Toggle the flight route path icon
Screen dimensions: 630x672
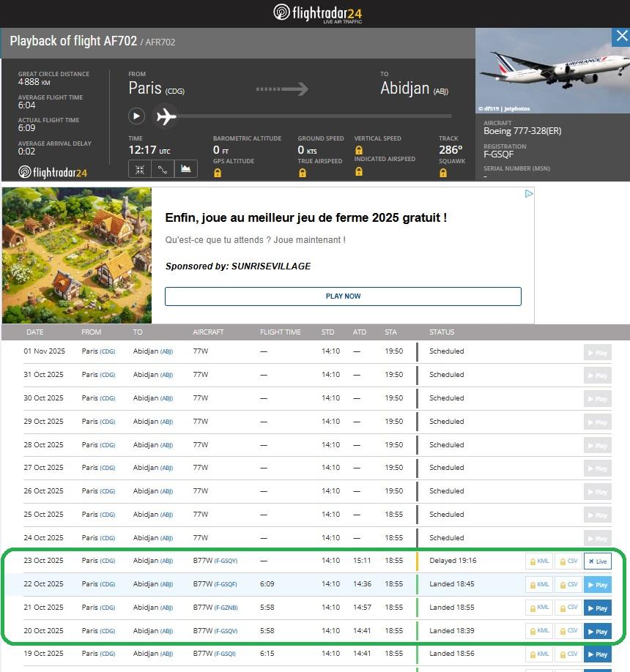163,169
